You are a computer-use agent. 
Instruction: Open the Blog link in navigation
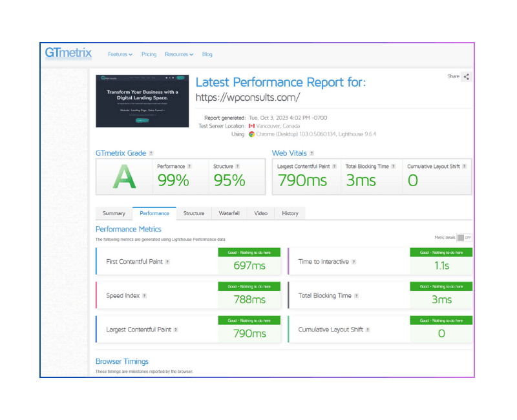pyautogui.click(x=207, y=54)
